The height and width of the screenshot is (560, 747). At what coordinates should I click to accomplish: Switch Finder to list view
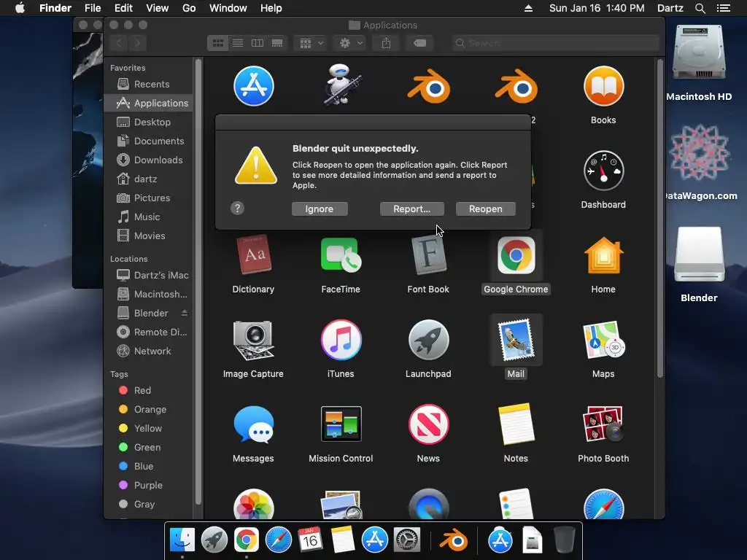pyautogui.click(x=238, y=43)
